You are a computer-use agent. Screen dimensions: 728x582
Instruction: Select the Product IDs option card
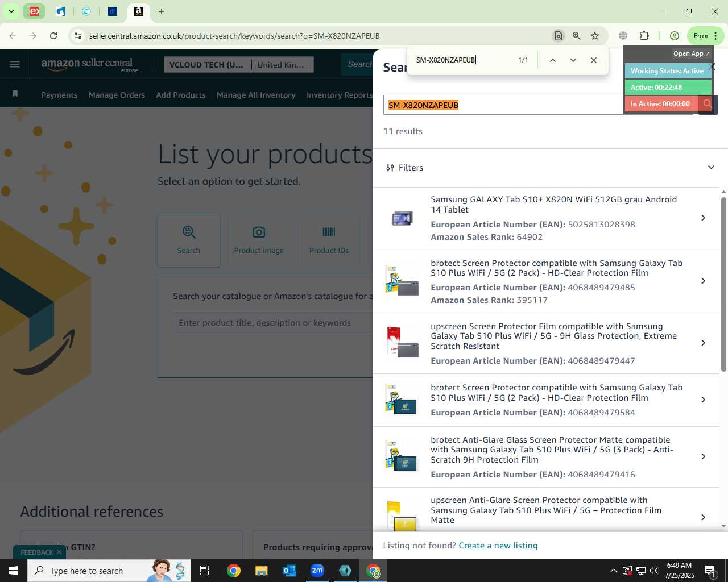click(x=329, y=240)
